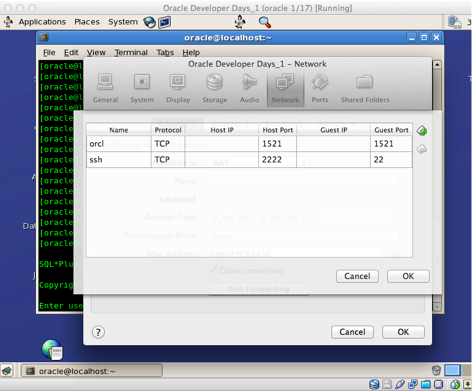
Task: Open the Audio settings section
Action: tap(249, 88)
